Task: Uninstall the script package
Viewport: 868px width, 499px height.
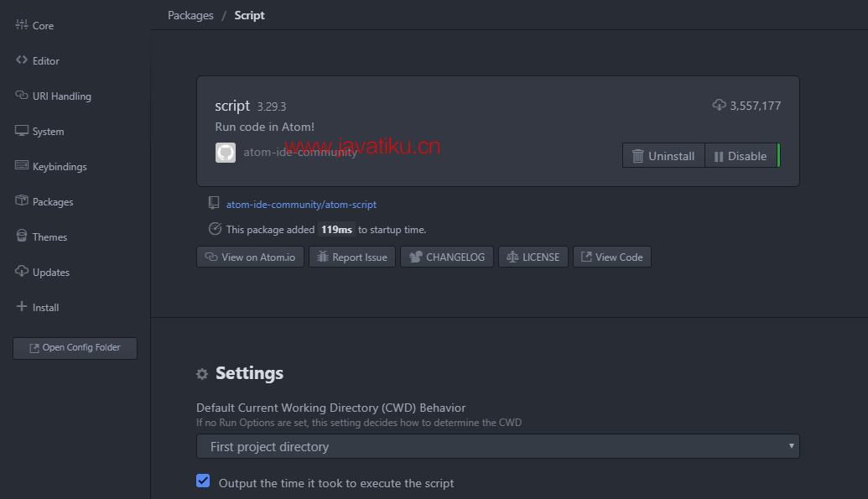Action: pyautogui.click(x=663, y=156)
